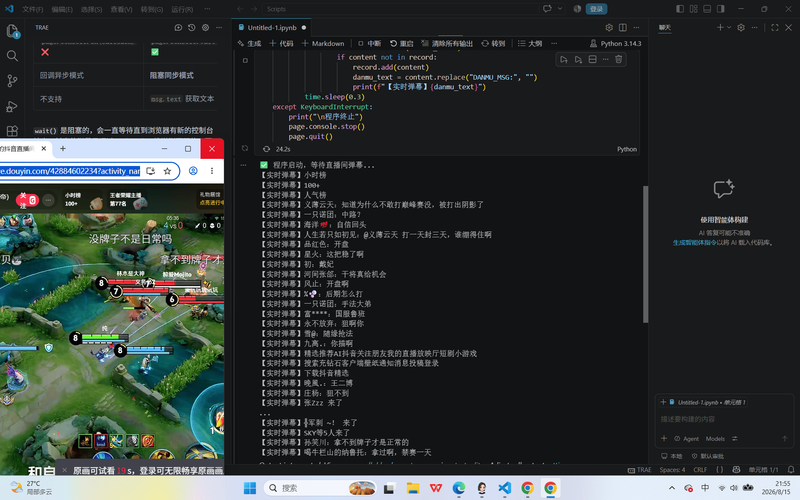The height and width of the screenshot is (500, 800).
Task: Run current cell and cells below
Action: coord(578,60)
